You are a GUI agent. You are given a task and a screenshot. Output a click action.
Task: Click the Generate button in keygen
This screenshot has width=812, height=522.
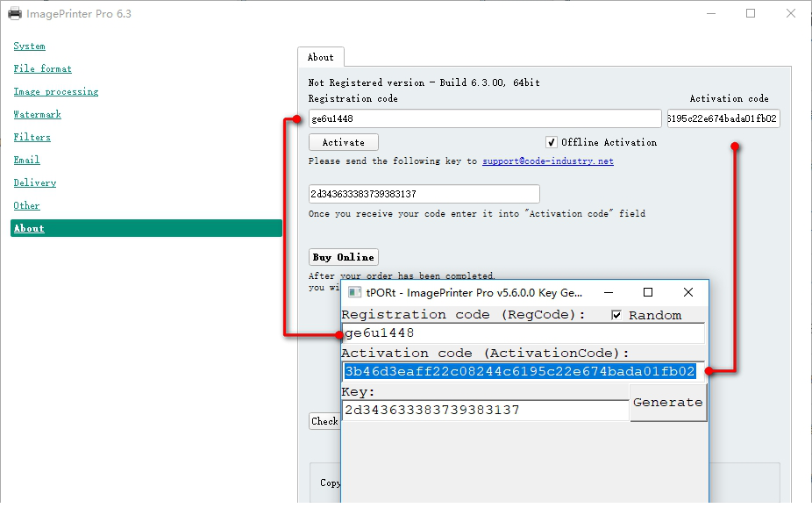pos(668,403)
